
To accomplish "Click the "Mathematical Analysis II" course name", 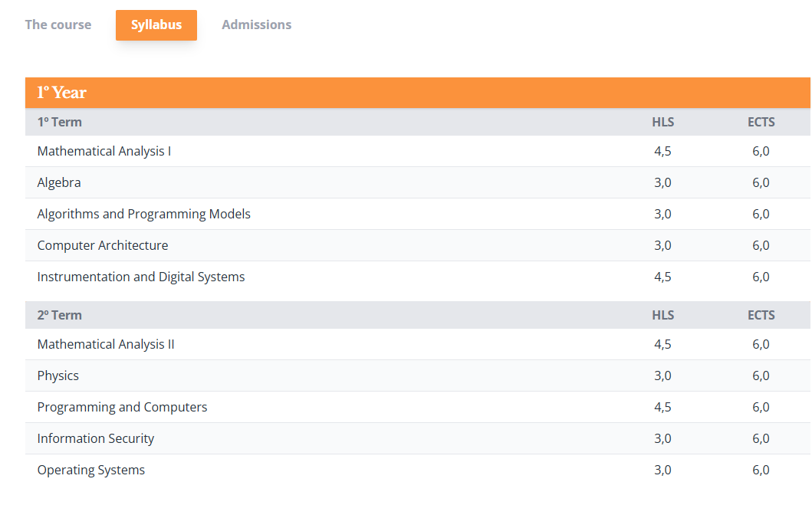I will coord(106,344).
